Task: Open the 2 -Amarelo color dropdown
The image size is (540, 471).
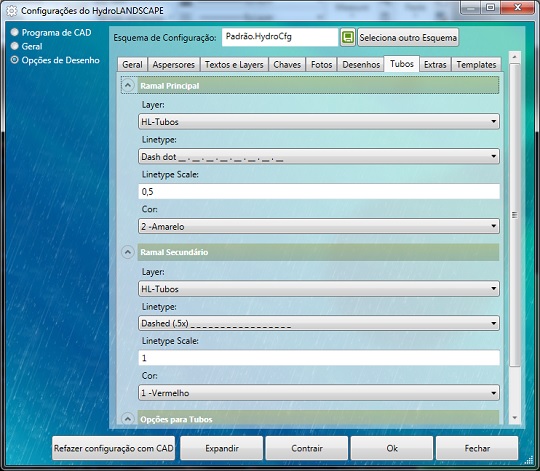Action: pyautogui.click(x=319, y=226)
